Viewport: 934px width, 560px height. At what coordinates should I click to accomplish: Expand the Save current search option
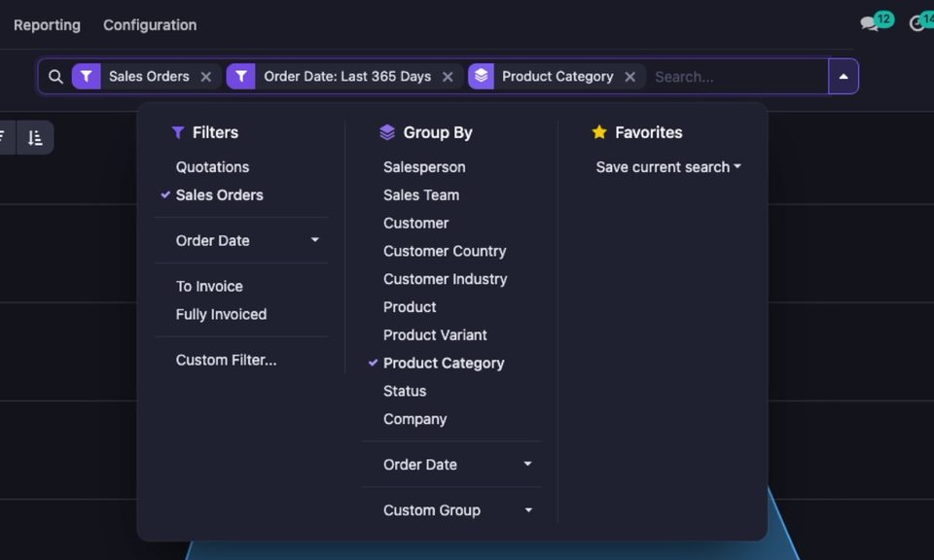pos(668,167)
